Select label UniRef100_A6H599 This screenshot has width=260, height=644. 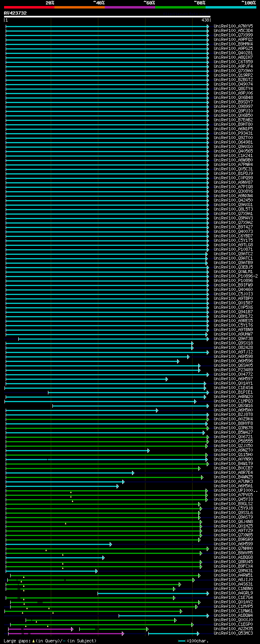[233, 544]
